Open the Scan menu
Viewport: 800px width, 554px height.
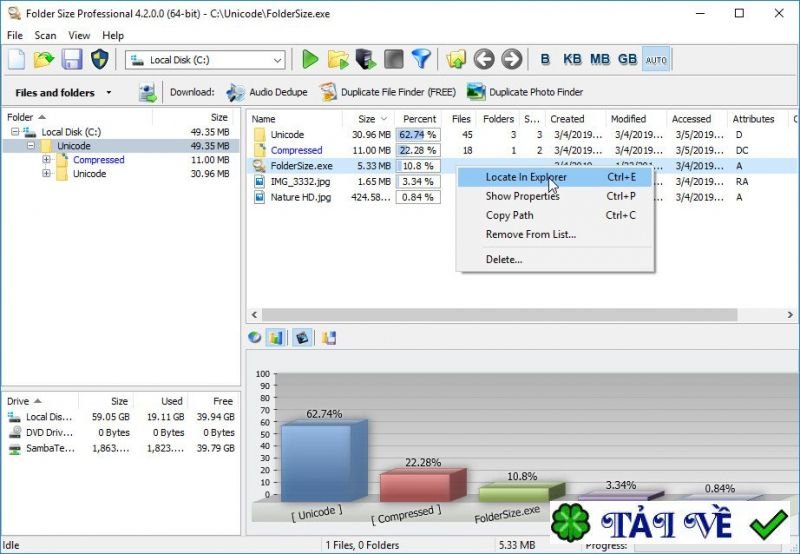click(45, 35)
